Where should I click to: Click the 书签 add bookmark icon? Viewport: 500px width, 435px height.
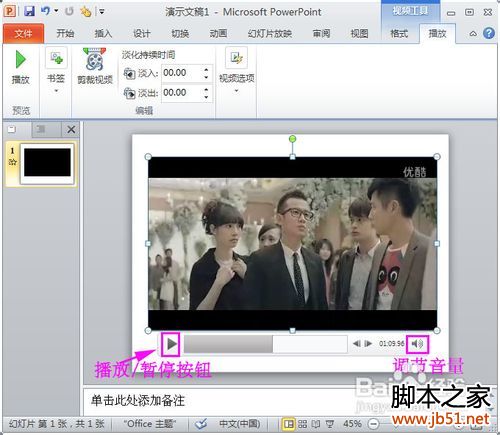(56, 58)
